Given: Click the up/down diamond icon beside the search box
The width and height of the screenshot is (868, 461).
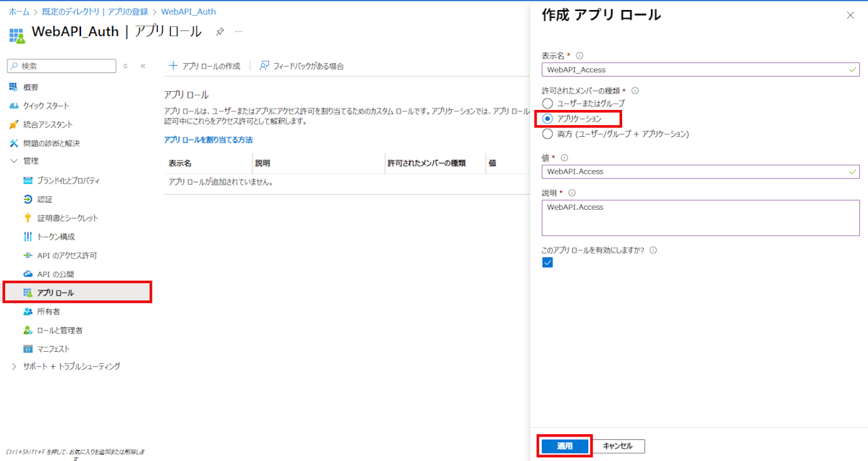Looking at the screenshot, I should point(125,66).
